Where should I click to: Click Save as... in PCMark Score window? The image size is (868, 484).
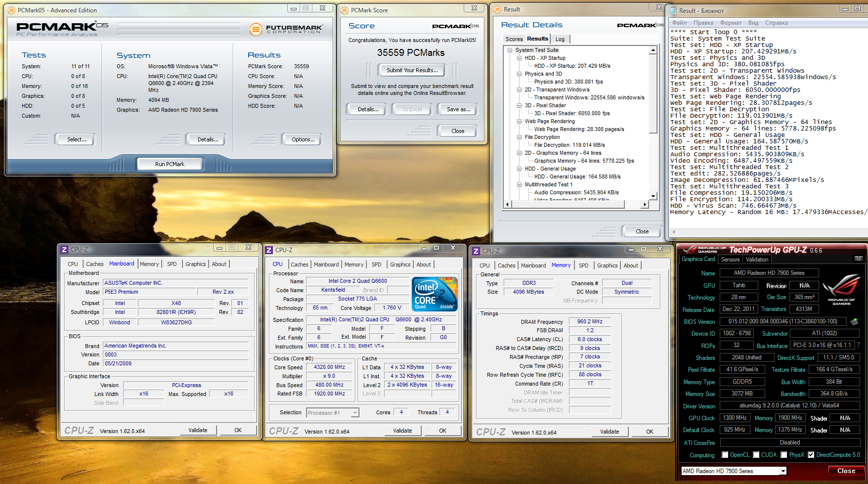[x=458, y=109]
